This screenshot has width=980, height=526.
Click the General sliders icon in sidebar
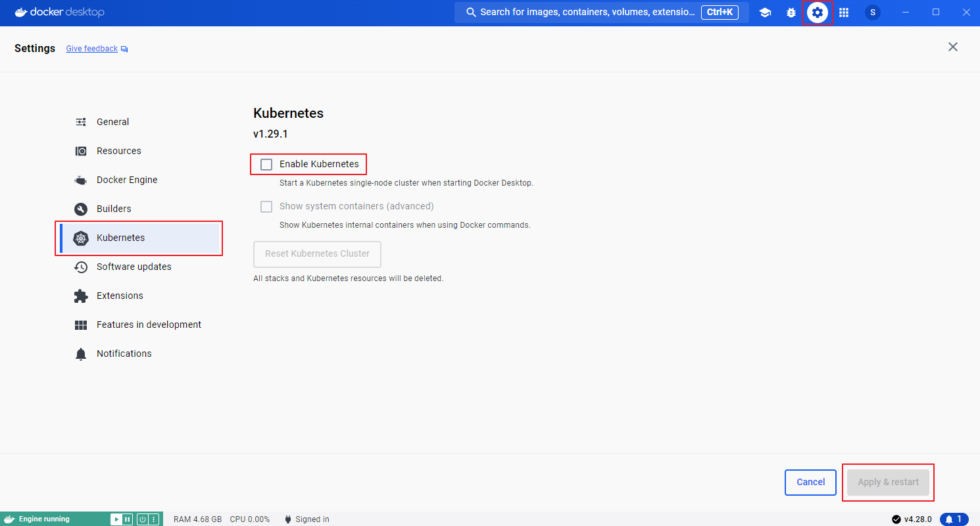(x=81, y=122)
